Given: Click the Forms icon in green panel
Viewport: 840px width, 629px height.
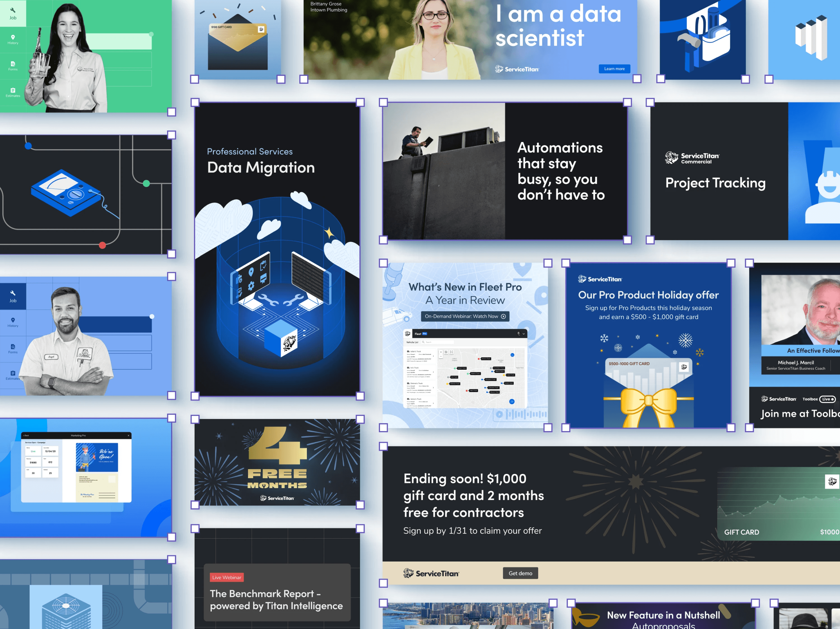Looking at the screenshot, I should (x=13, y=63).
